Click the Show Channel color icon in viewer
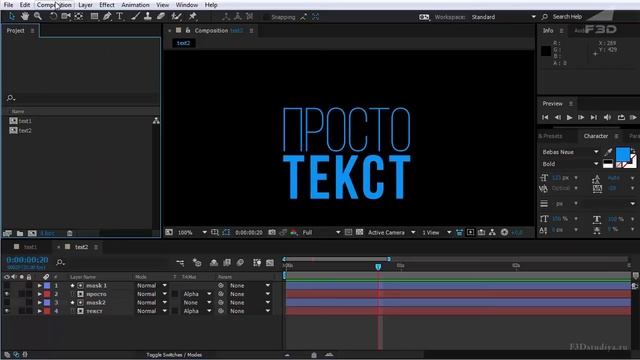 [x=294, y=232]
